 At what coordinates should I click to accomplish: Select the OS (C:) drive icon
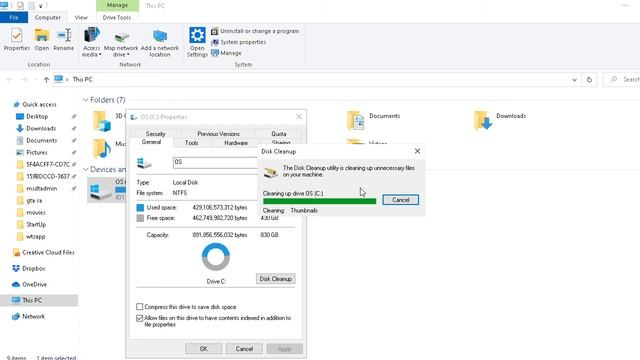pyautogui.click(x=100, y=191)
